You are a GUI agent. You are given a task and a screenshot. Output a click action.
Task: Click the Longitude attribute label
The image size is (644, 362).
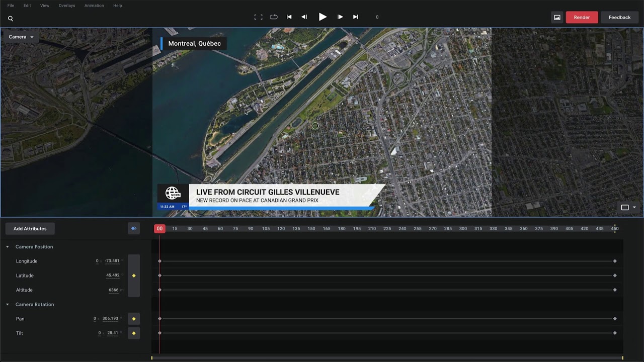point(27,261)
